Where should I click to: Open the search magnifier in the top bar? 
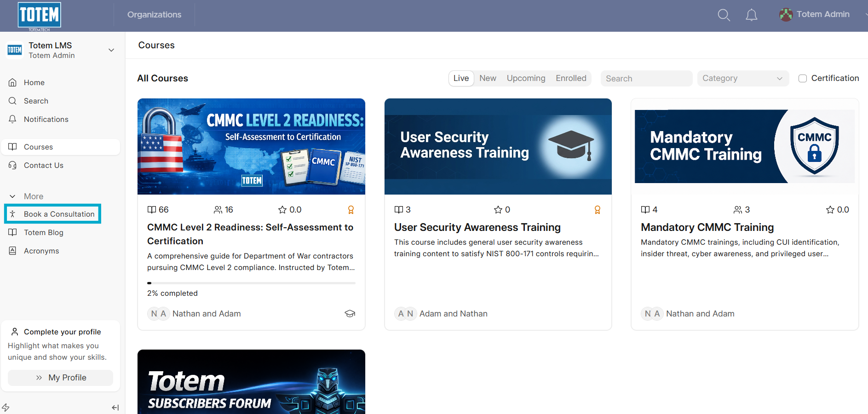pos(724,15)
